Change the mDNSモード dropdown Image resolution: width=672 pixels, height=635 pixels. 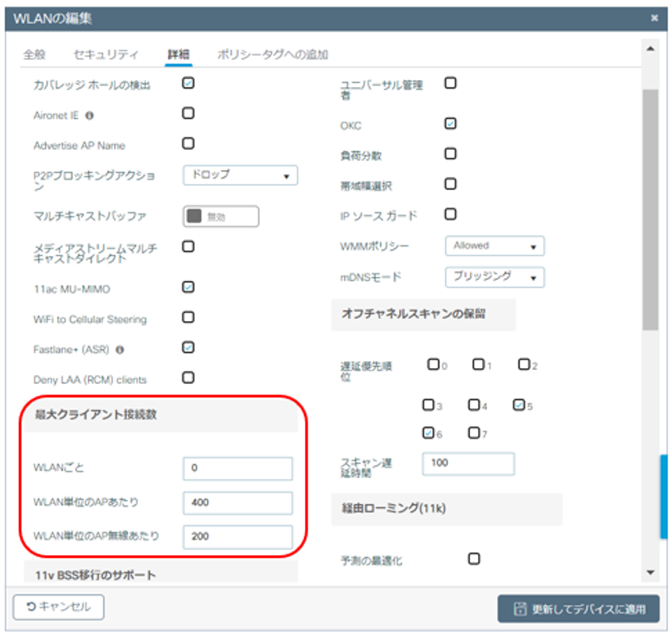[495, 278]
